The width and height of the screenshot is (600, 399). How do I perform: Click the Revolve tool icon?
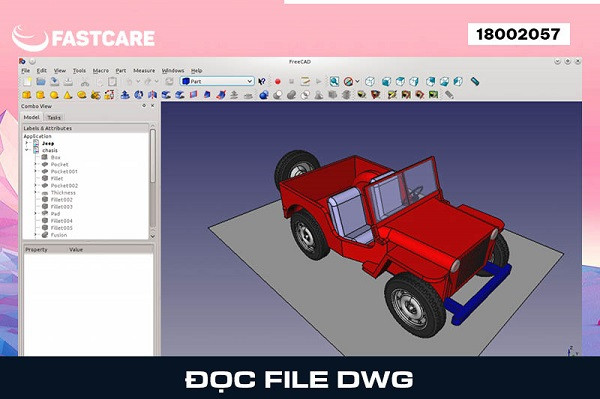point(139,95)
